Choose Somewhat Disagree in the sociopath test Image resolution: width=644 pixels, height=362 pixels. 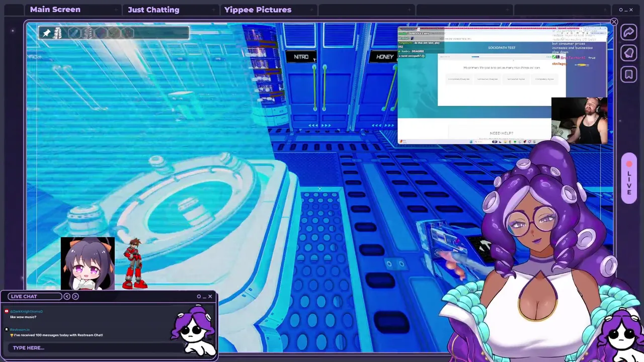(x=488, y=79)
